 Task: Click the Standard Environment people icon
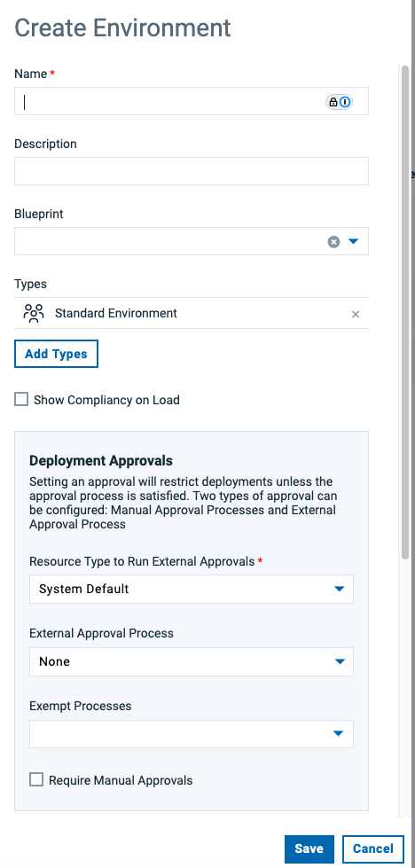point(33,313)
